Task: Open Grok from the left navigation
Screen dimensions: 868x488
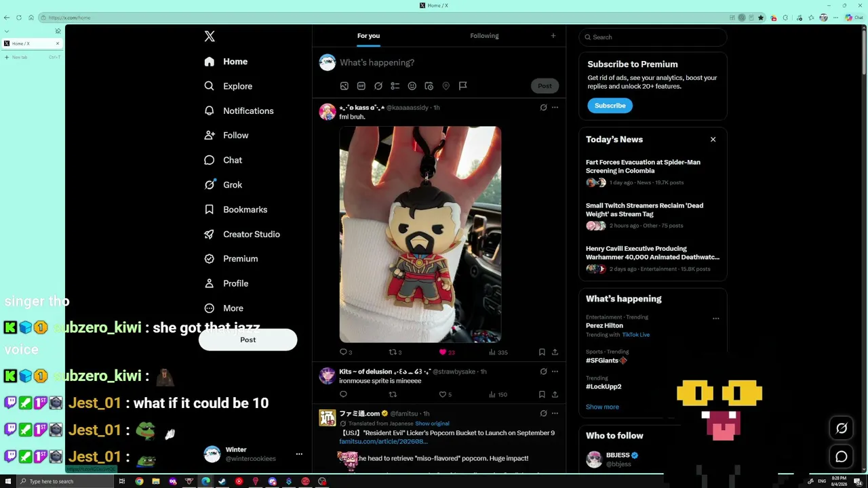Action: click(x=223, y=184)
